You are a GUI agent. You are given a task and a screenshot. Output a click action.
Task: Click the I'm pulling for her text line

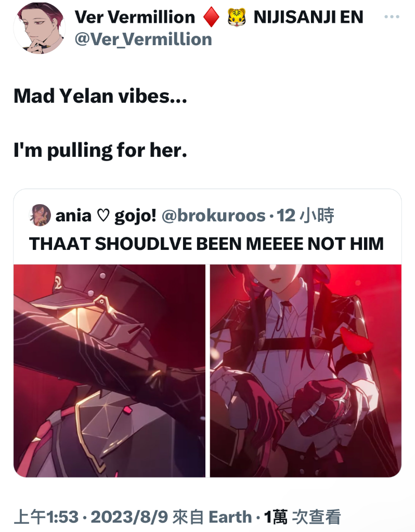pos(100,150)
